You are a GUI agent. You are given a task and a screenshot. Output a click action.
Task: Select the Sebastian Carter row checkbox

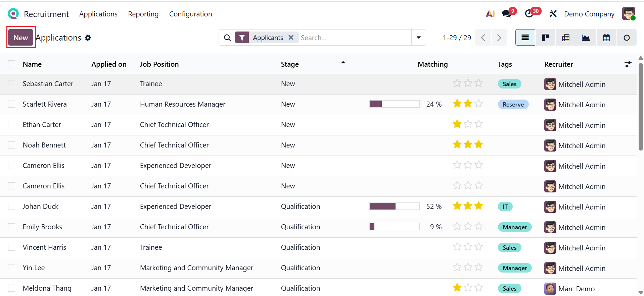click(x=12, y=84)
